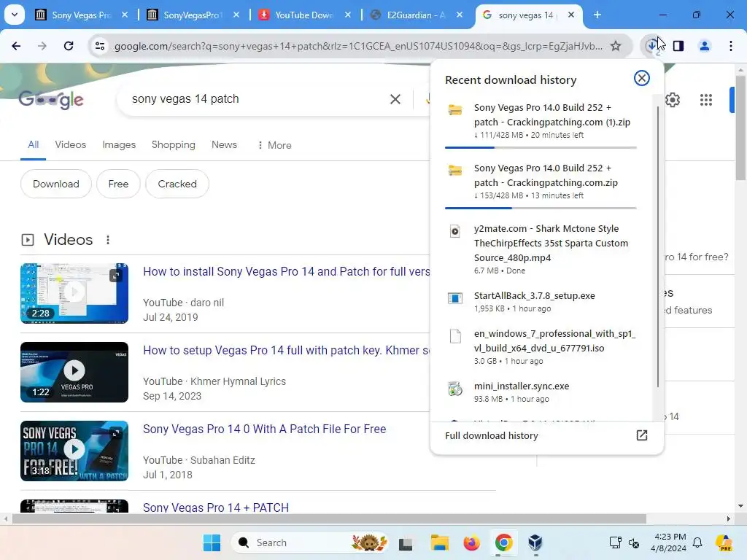This screenshot has height=560, width=747.
Task: Open Chrome from taskbar
Action: point(503,542)
